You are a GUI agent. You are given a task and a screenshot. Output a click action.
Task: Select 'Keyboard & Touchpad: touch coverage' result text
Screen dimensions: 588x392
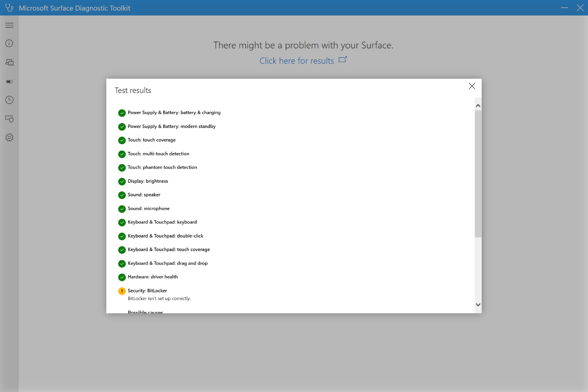[x=169, y=249]
